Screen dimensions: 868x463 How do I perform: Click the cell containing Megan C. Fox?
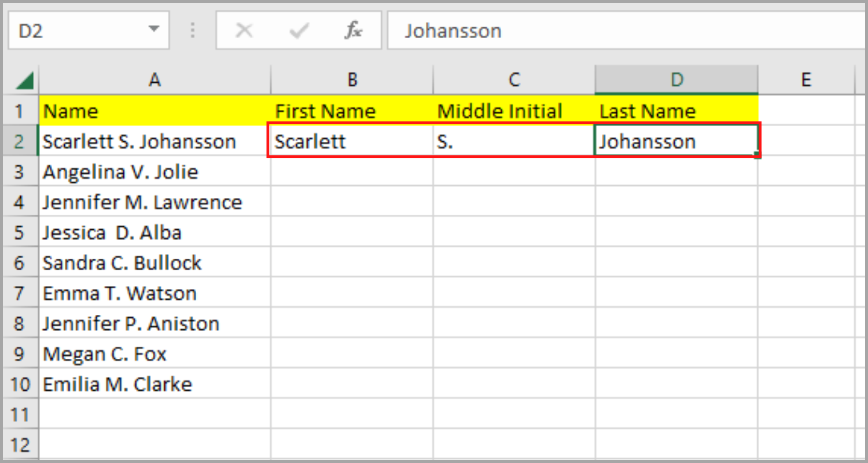(155, 354)
